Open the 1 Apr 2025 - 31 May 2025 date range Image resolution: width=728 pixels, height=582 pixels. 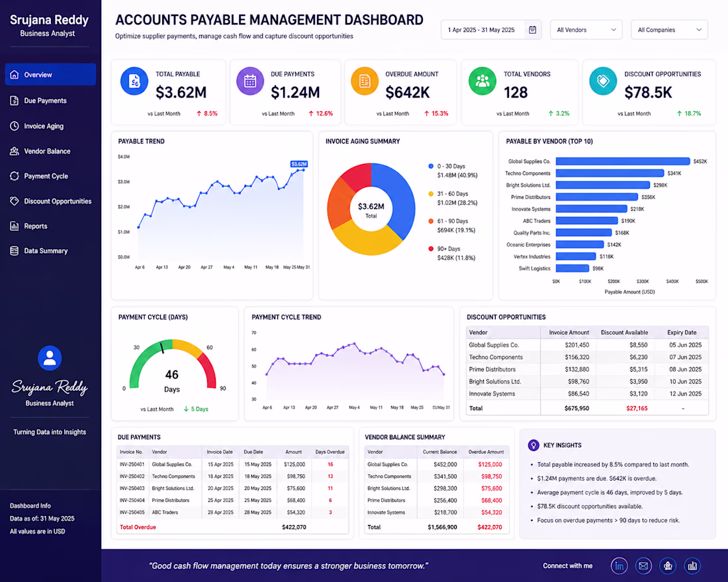(491, 30)
